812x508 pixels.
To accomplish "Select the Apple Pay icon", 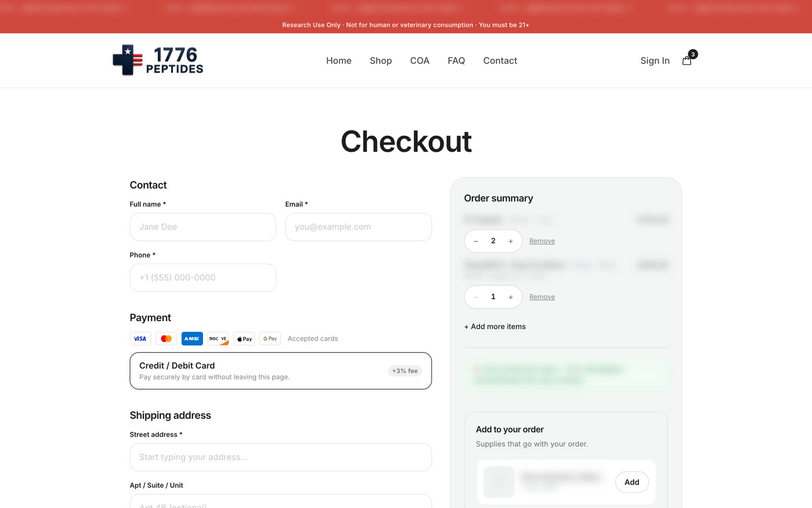I will (x=244, y=339).
